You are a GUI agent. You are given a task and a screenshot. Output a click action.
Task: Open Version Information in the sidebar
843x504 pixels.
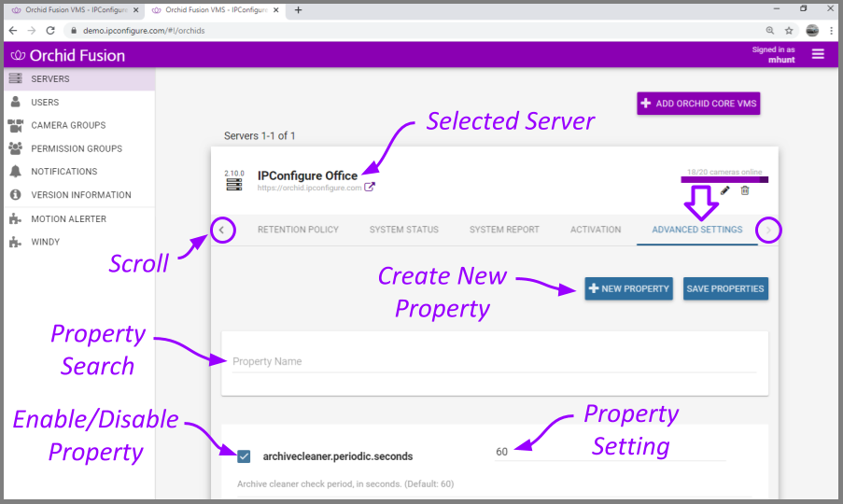click(81, 194)
